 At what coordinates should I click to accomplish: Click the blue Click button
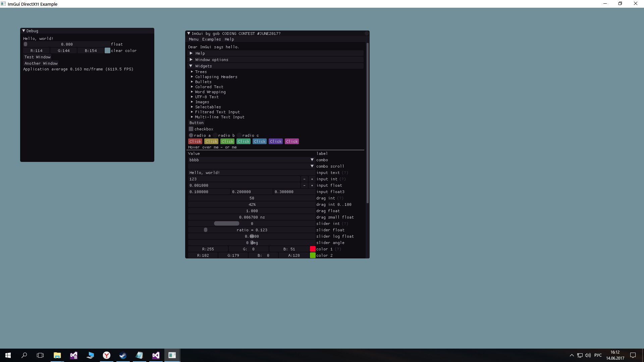tap(260, 141)
